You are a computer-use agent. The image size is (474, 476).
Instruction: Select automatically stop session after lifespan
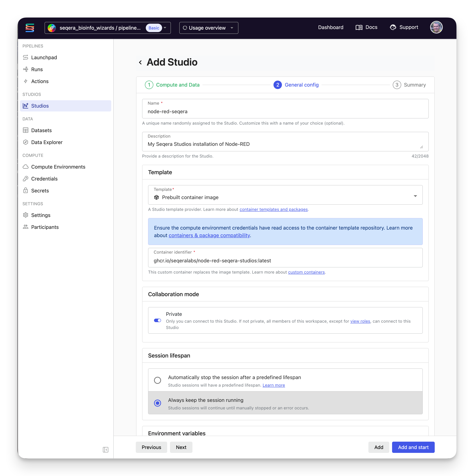[157, 380]
